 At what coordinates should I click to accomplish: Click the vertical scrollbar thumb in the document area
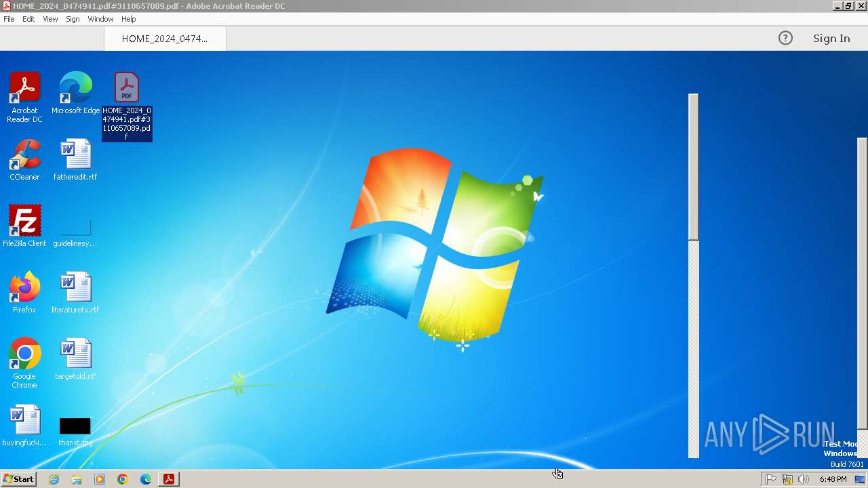[693, 167]
